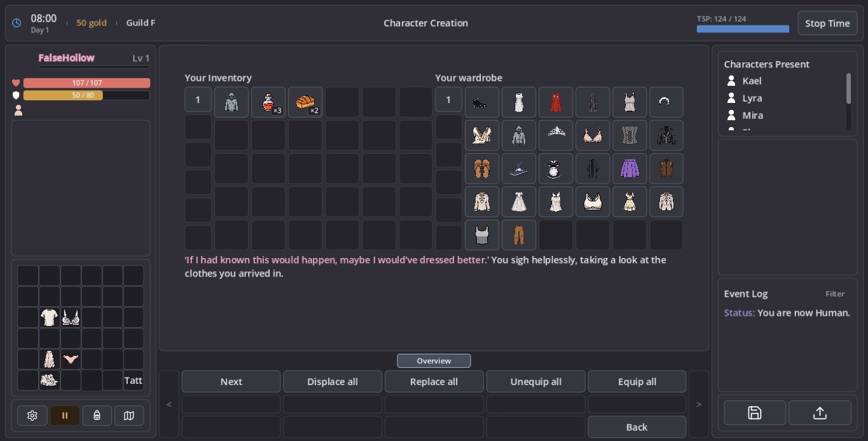Screen dimensions: 868x441
Task: Click the Equip all button
Action: [x=637, y=382]
